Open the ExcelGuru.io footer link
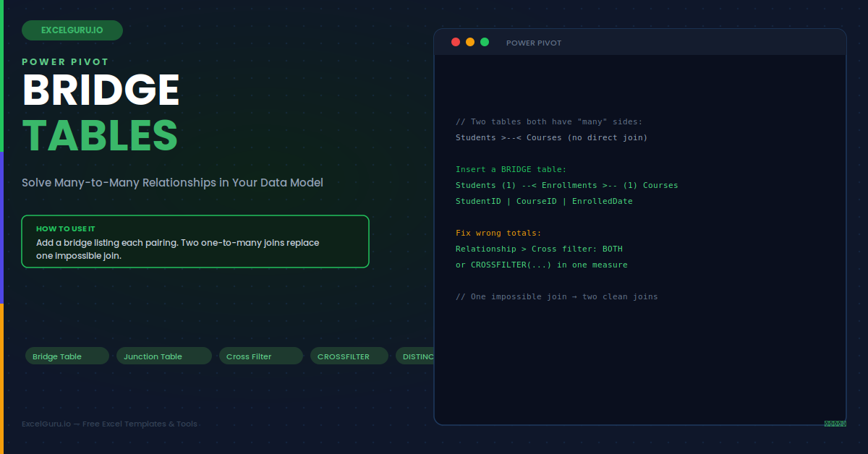 (x=109, y=424)
